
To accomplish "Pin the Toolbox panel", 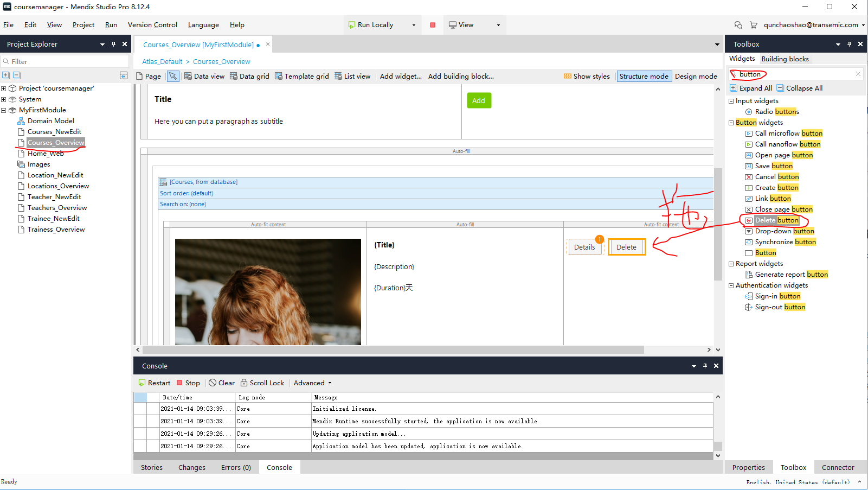I will tap(849, 44).
